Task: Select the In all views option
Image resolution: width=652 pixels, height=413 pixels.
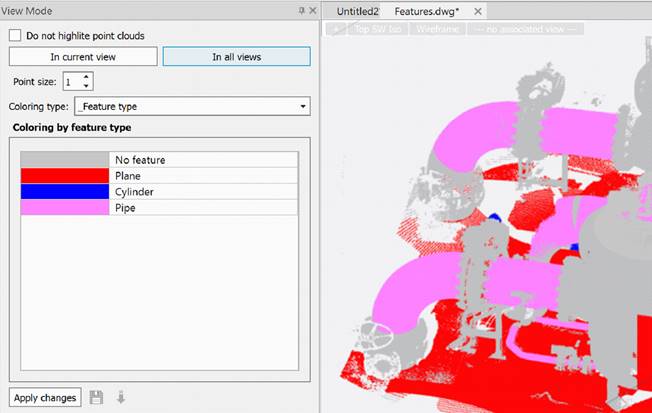Action: tap(237, 57)
